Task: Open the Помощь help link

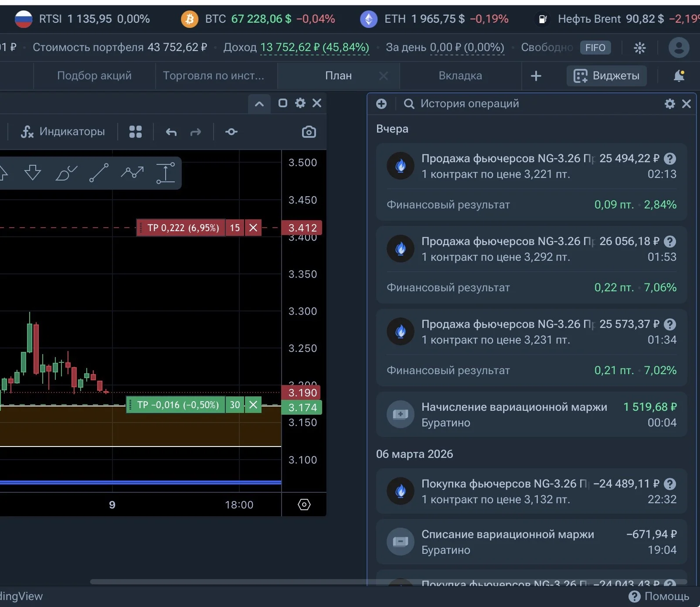Action: (x=659, y=596)
